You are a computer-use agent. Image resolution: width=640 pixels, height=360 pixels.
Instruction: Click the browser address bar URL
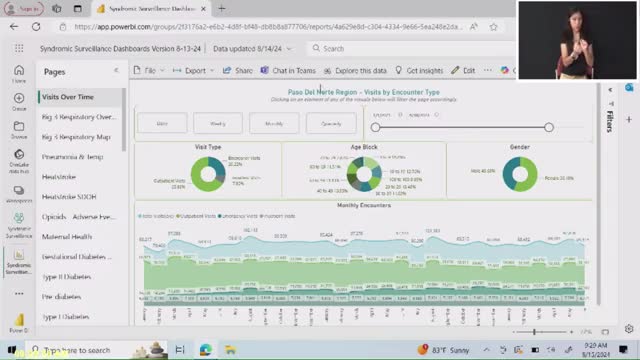(269, 27)
